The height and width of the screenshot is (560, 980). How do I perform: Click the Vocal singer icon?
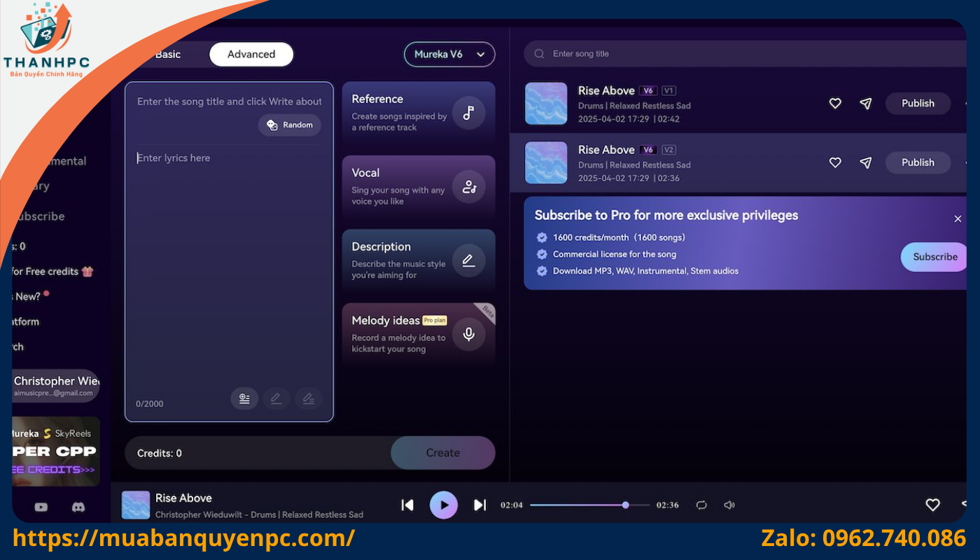coord(468,187)
